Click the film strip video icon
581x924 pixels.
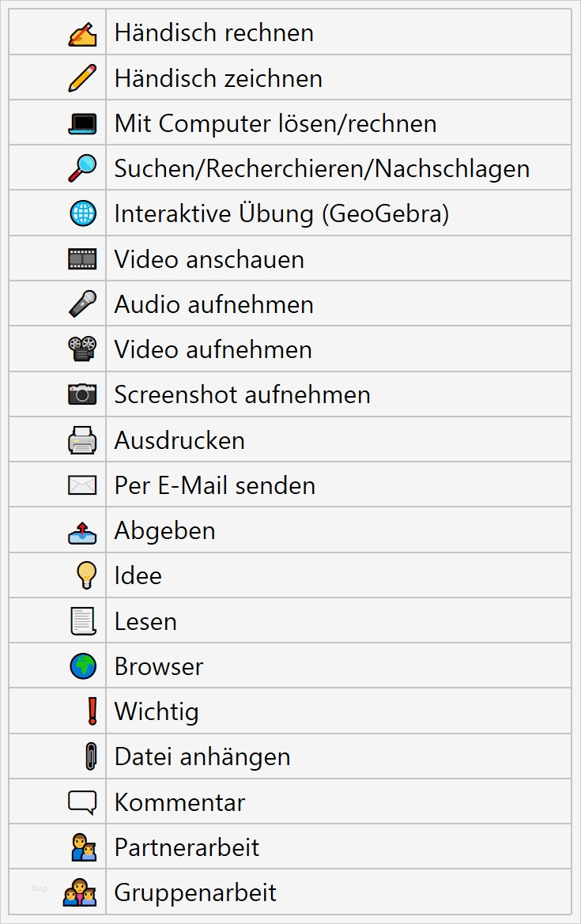pyautogui.click(x=82, y=258)
